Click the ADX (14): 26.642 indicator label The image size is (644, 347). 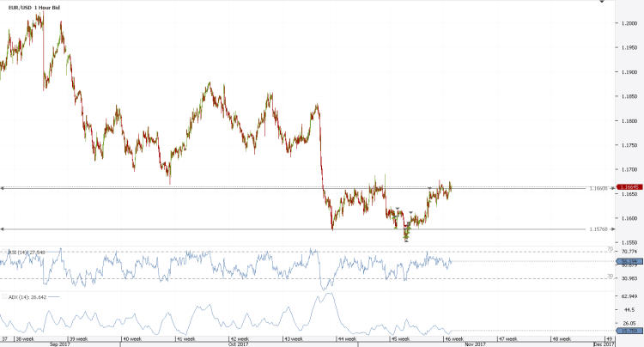point(27,297)
